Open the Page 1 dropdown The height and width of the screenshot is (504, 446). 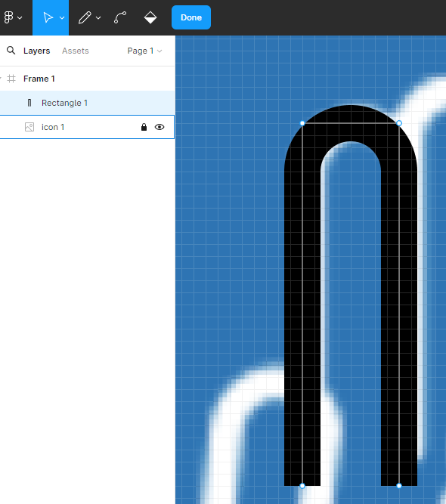click(144, 51)
